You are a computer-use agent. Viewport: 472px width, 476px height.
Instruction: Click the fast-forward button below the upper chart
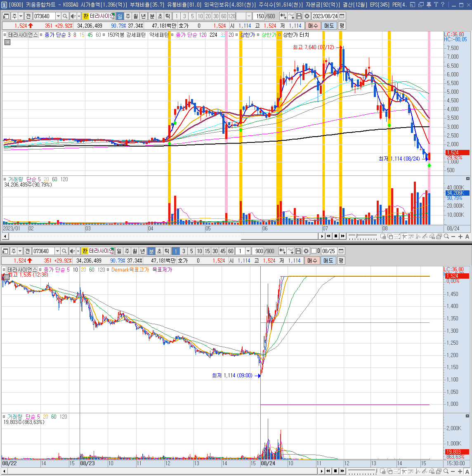point(343,236)
